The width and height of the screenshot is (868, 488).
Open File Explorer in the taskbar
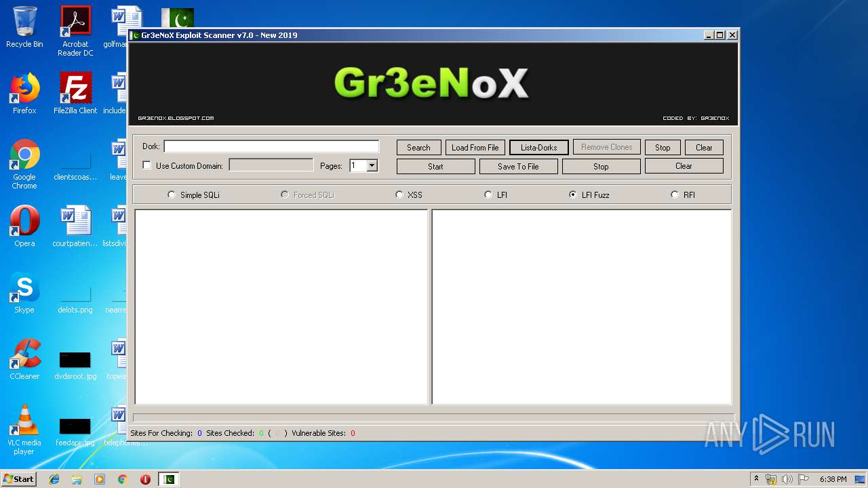[77, 479]
